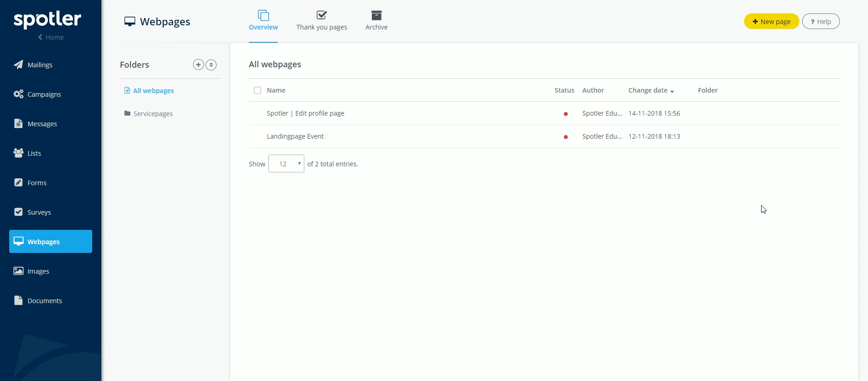
Task: Click the Surveys checkbox icon
Action: (18, 212)
